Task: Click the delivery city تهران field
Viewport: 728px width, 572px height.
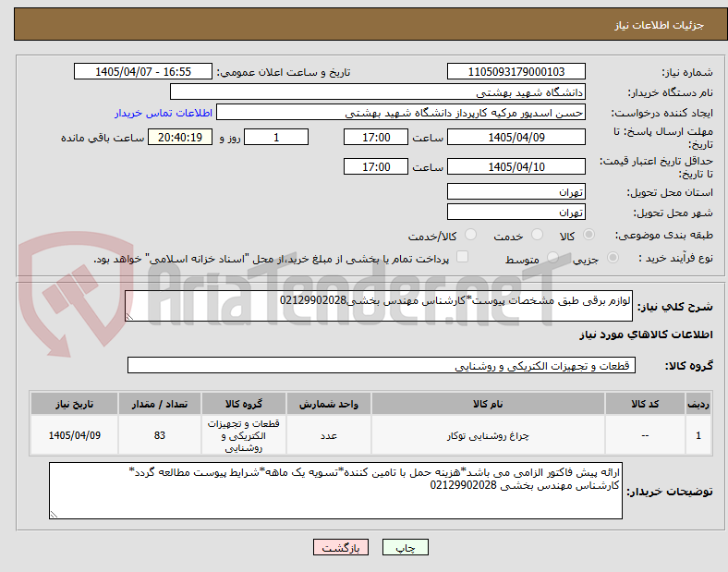Action: tap(516, 212)
